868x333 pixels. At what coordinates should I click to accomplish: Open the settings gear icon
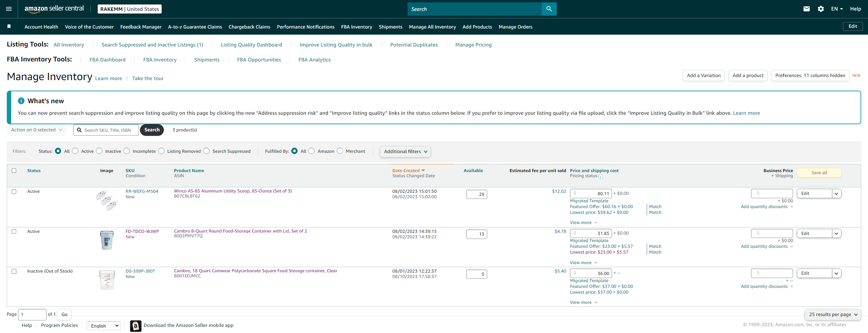coord(821,9)
